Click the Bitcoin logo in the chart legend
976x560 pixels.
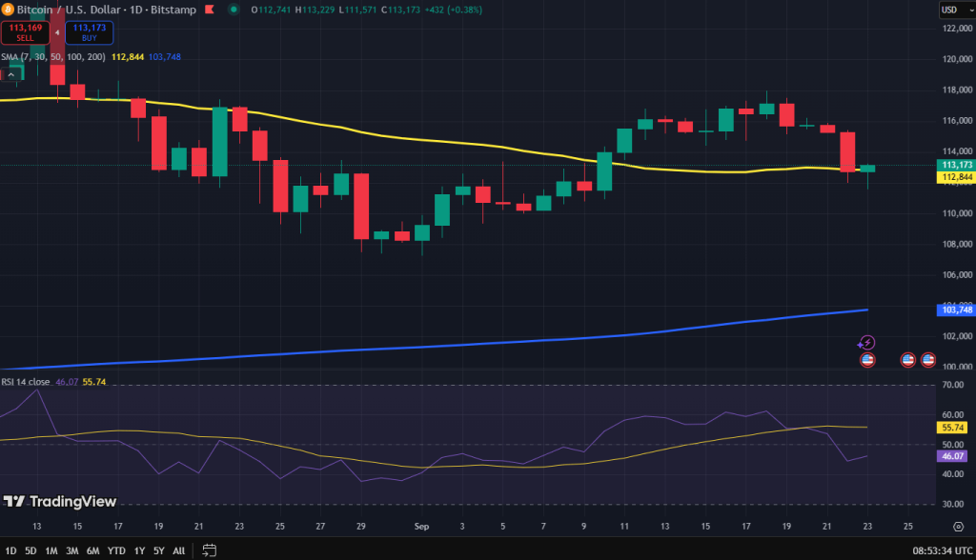point(8,10)
